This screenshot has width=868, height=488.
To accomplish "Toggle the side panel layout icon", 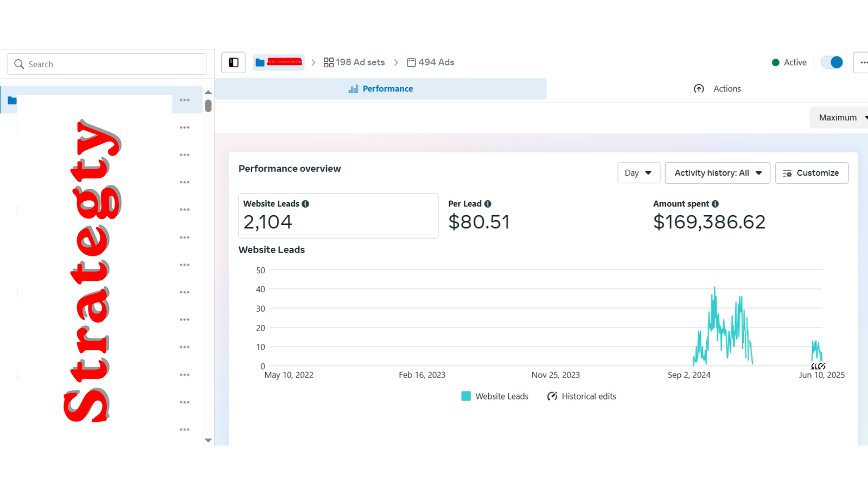I will tap(233, 62).
